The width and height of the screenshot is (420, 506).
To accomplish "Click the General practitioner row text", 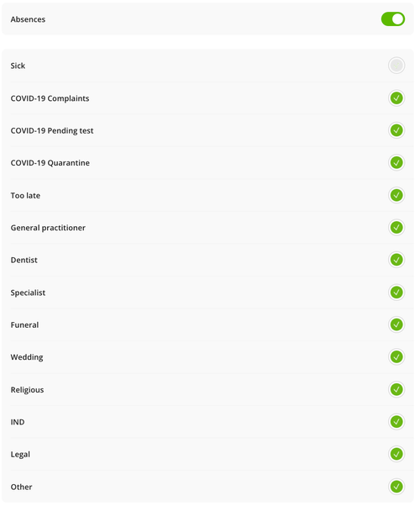I will tap(48, 228).
